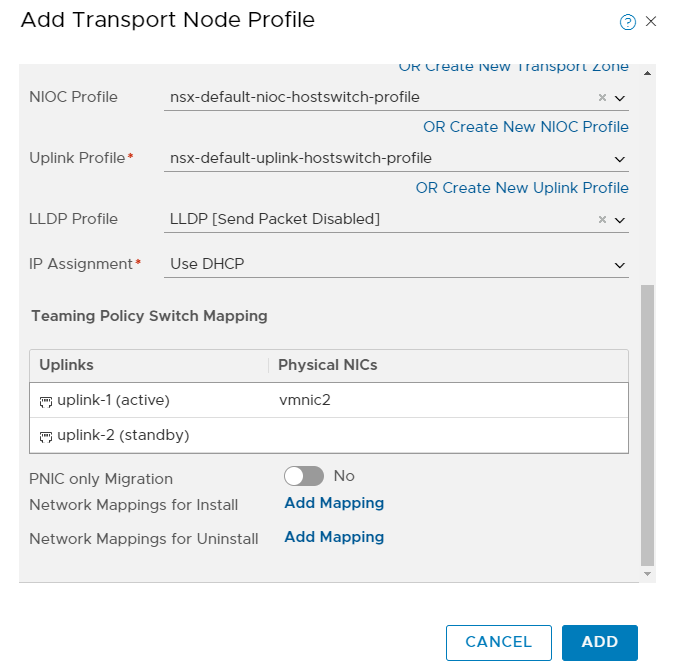
Task: Click the uplink-2 (standby) NIC icon
Action: click(45, 436)
